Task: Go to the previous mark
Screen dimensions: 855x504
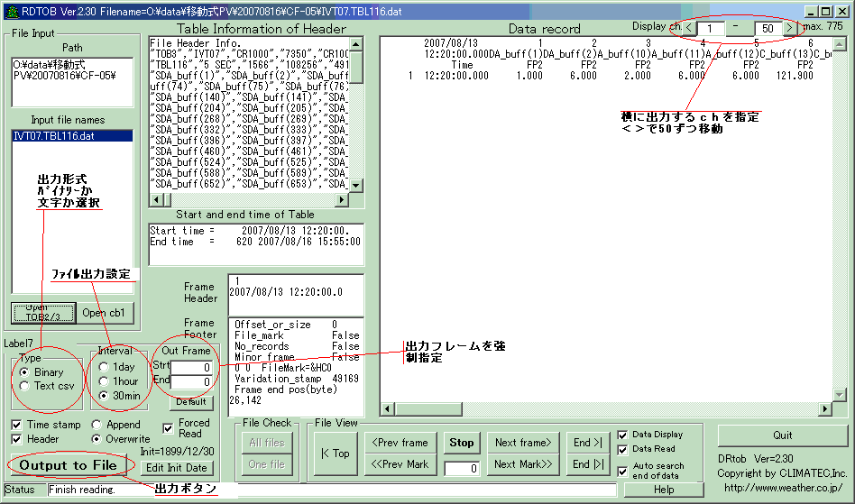Action: click(400, 464)
